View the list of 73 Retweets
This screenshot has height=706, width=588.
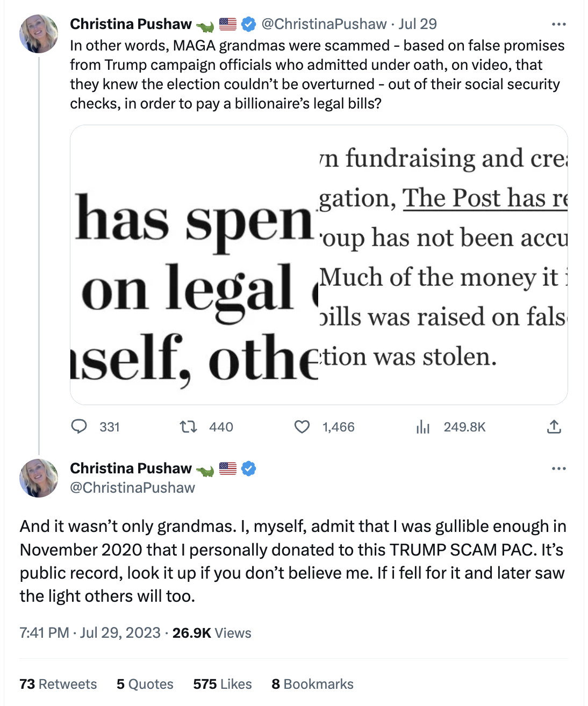[x=58, y=684]
